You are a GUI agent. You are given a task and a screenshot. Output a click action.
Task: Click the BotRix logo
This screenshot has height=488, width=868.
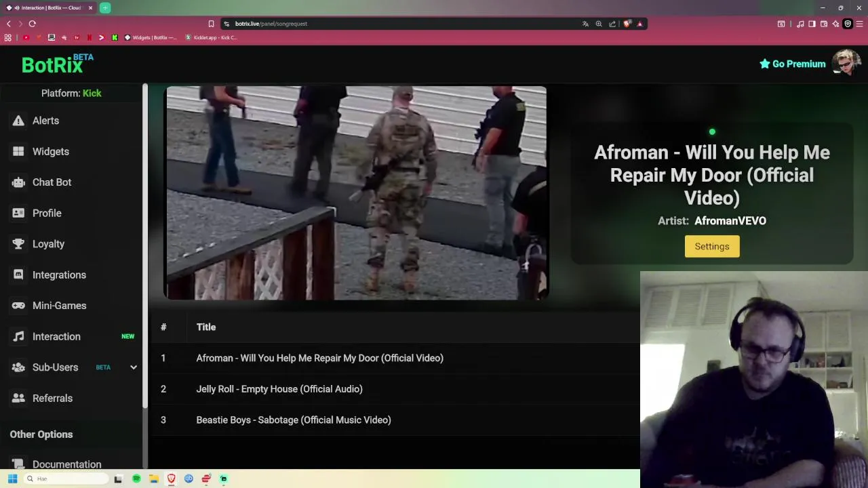(57, 64)
